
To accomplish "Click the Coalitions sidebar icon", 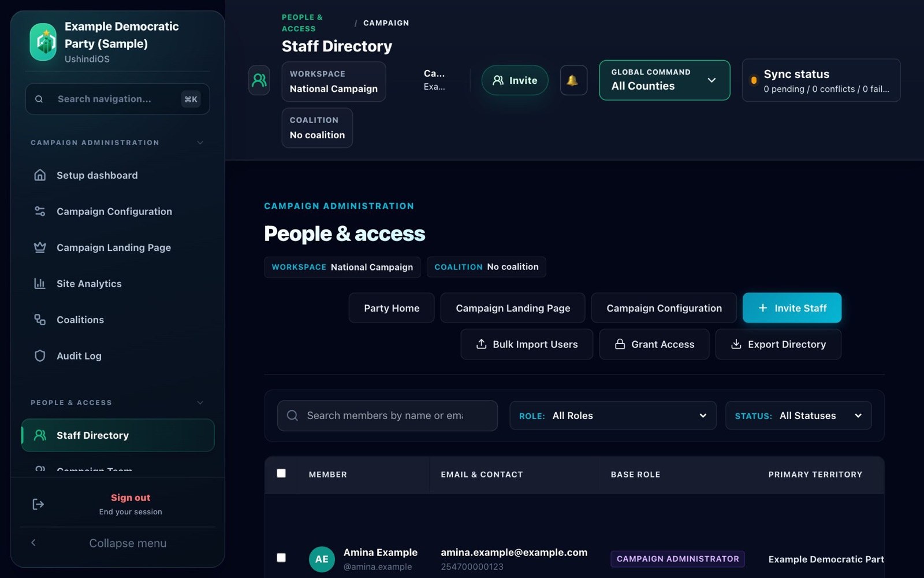I will [40, 320].
